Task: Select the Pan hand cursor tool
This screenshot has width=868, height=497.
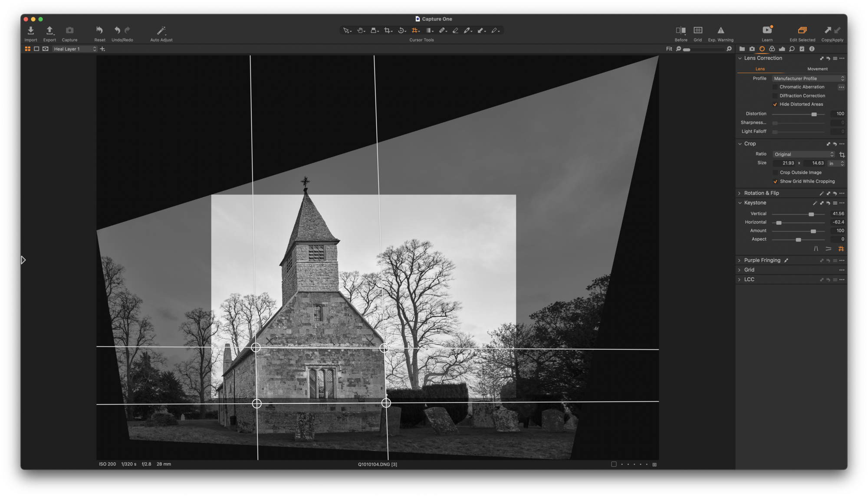Action: (x=360, y=30)
